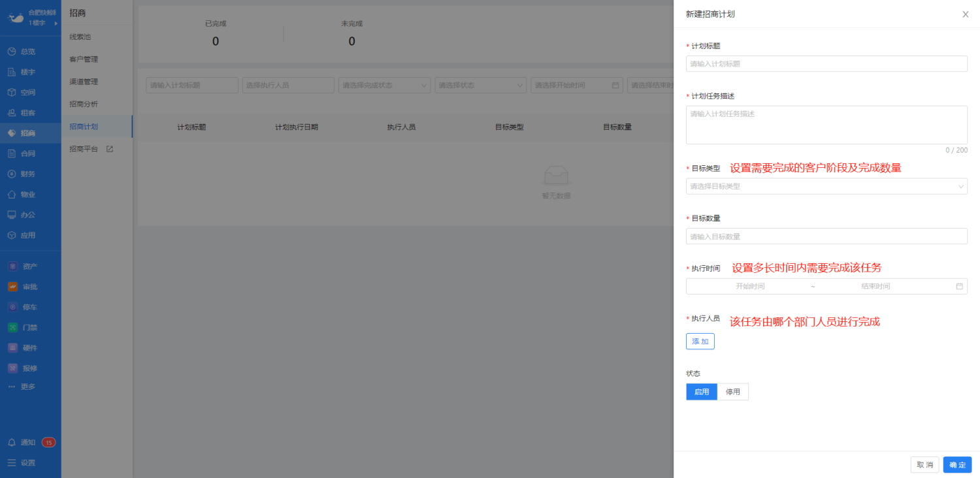Close the 新建招商计划 drawer
The width and height of the screenshot is (980, 478).
pyautogui.click(x=965, y=14)
